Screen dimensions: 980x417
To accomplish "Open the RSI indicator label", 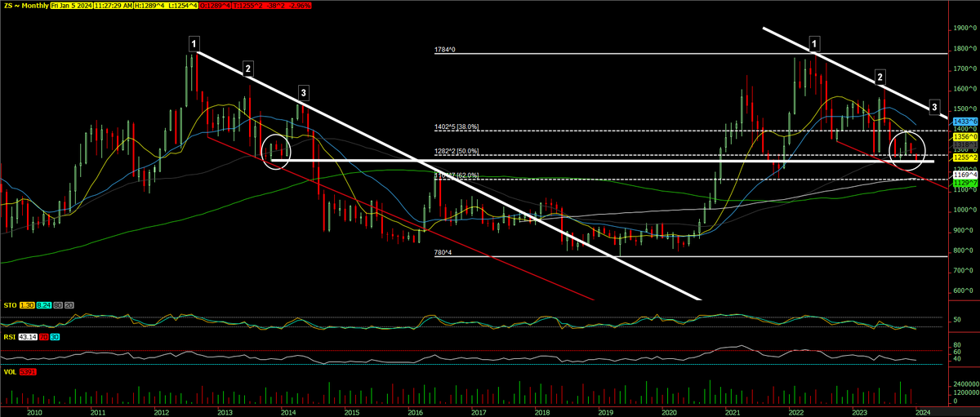I will coord(10,337).
